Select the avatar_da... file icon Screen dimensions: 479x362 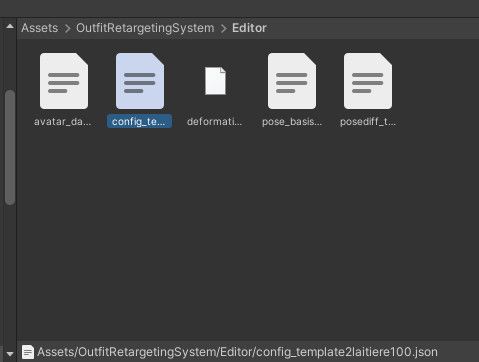pos(64,81)
